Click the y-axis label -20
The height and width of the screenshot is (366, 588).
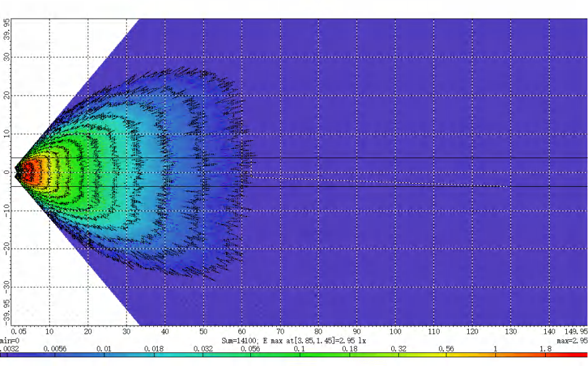point(6,248)
